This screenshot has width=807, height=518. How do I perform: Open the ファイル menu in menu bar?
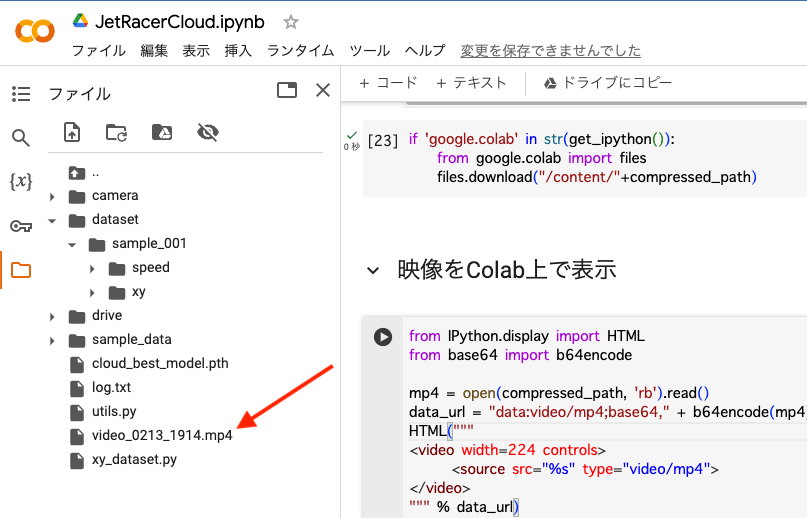pos(98,50)
